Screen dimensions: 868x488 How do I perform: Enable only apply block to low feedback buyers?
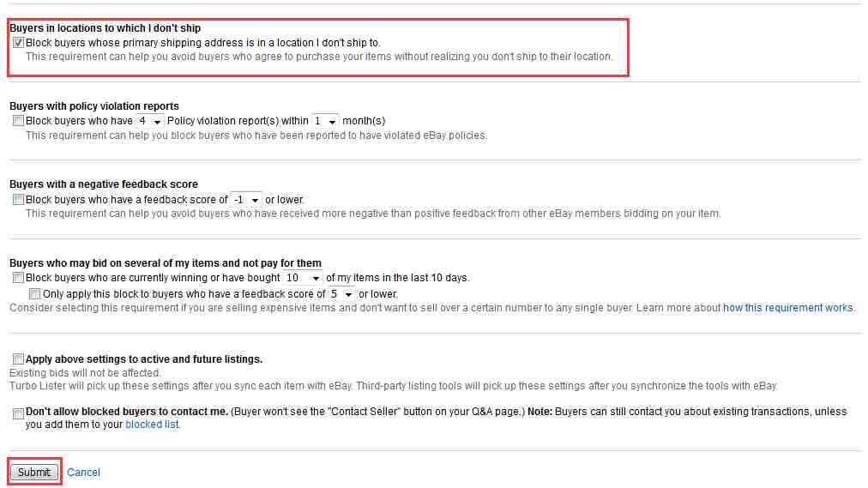(x=35, y=293)
